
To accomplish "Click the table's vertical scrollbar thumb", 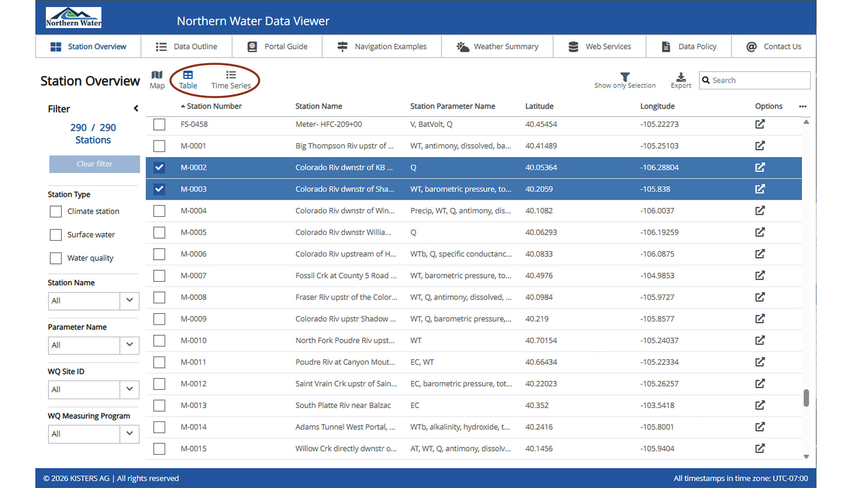I will click(x=806, y=398).
